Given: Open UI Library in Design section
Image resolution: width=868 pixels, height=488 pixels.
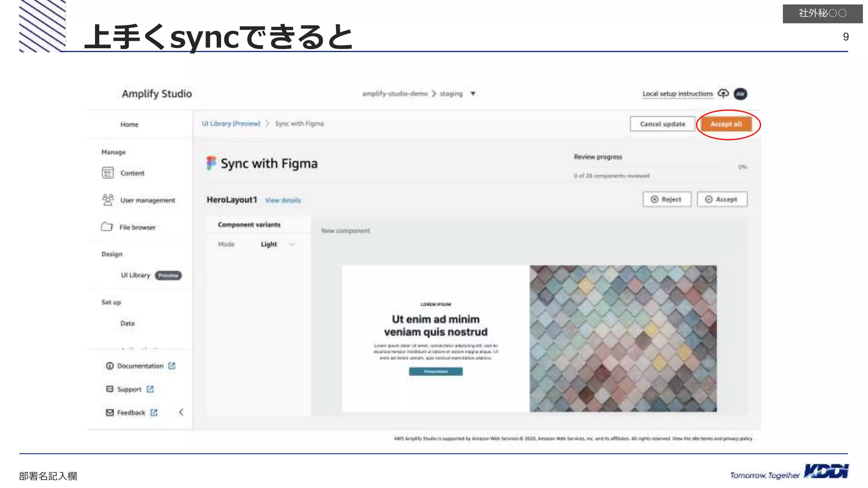Looking at the screenshot, I should coord(136,275).
